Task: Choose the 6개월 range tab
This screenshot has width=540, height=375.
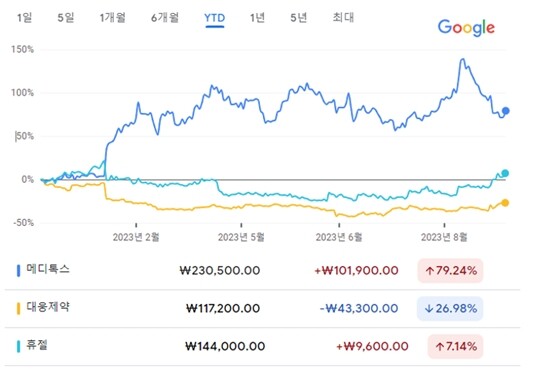Action: 165,18
